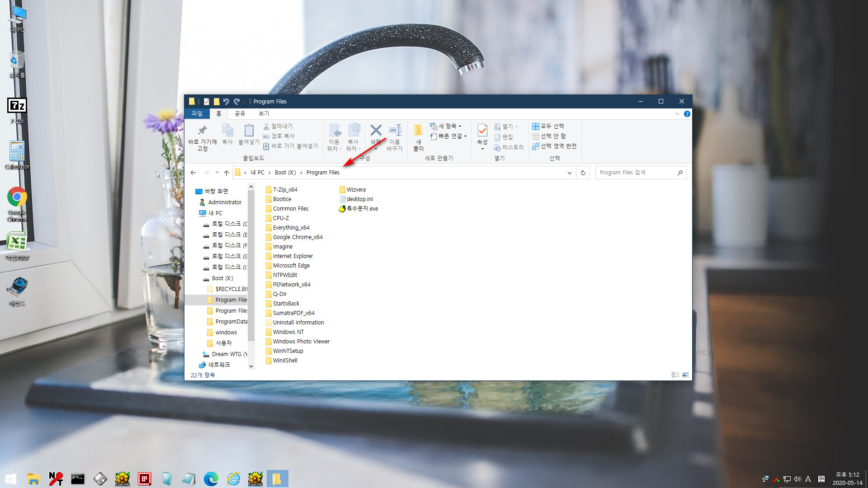
Task: Click the Properties checkmark icon
Action: (x=482, y=131)
